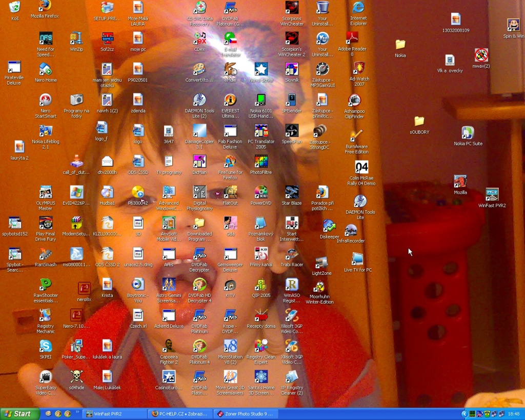The width and height of the screenshot is (525, 420).
Task: Launch Mozilla Firefox desktop shortcut
Action: (x=45, y=9)
